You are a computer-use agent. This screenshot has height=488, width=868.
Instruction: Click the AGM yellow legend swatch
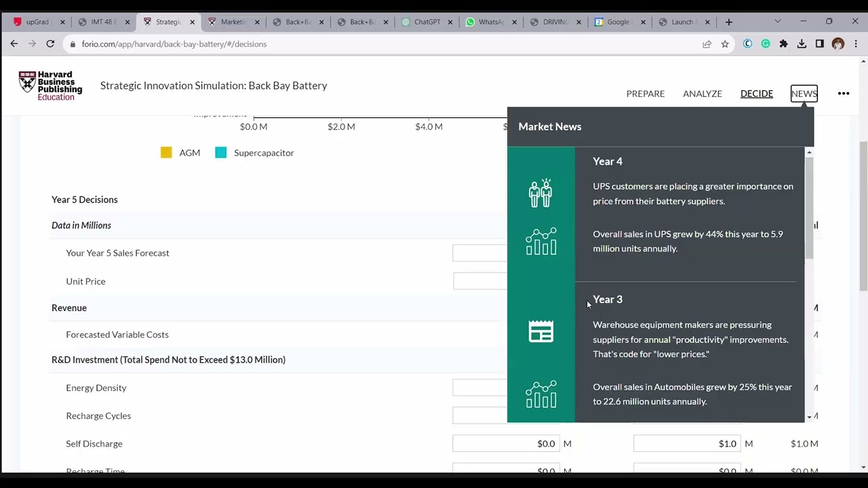(x=166, y=152)
